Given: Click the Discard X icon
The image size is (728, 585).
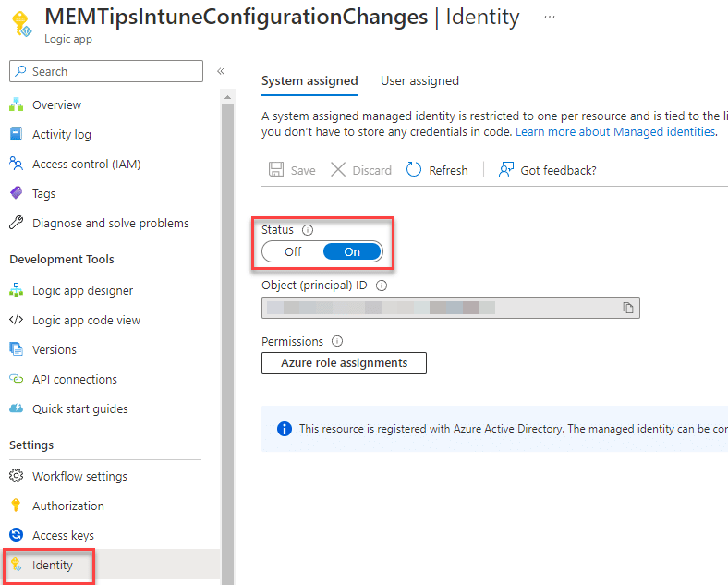Looking at the screenshot, I should point(338,169).
